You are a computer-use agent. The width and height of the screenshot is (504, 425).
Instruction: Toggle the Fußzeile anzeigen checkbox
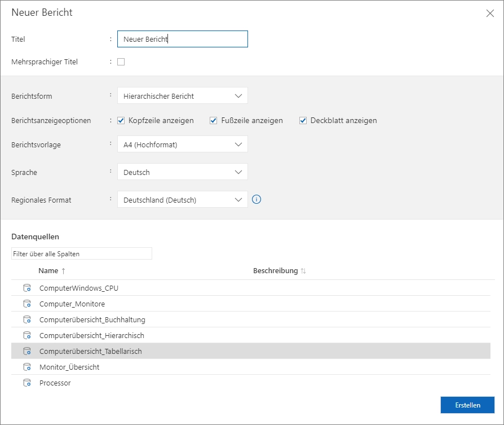[213, 120]
